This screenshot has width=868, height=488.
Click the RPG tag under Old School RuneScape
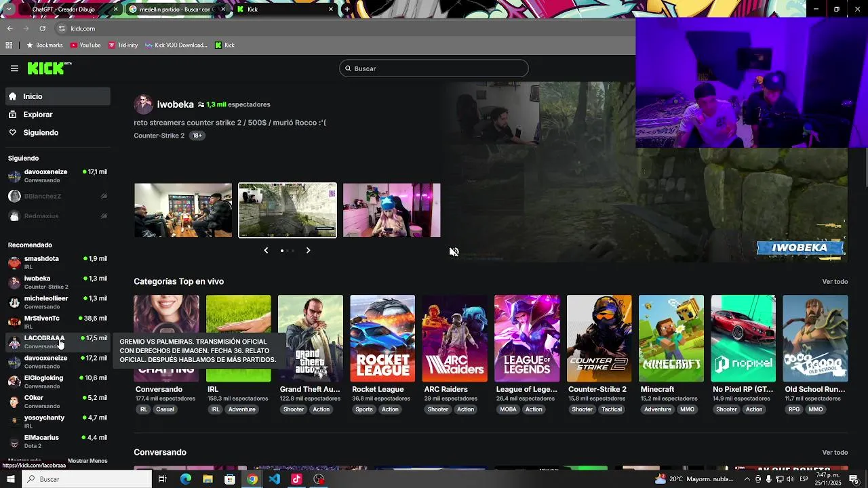point(794,409)
